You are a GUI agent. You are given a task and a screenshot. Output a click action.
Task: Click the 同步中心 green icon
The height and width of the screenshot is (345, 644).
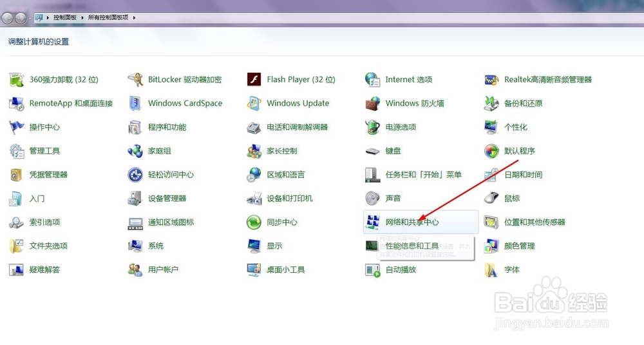click(x=254, y=222)
